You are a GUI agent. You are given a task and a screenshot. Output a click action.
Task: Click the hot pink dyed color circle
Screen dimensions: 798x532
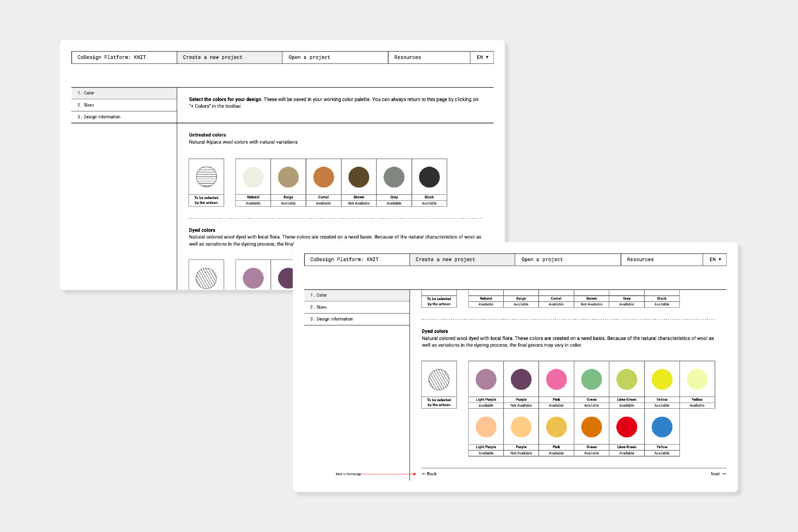pos(556,379)
